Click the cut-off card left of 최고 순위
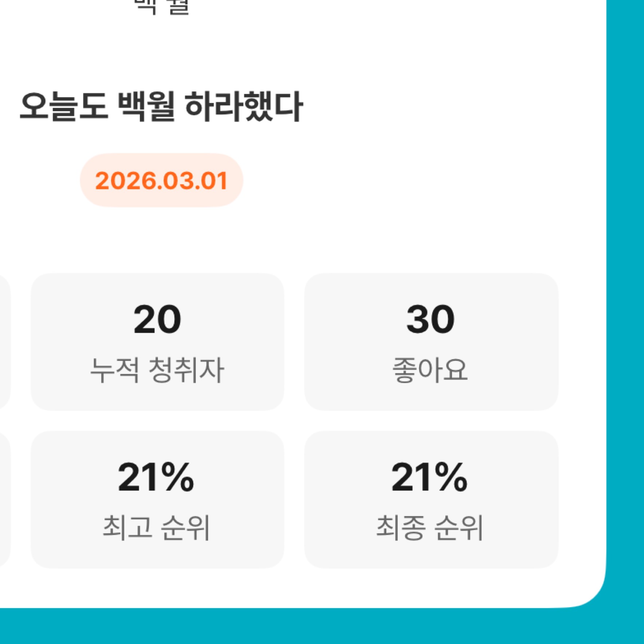Screen dimensions: 644x644 point(4,499)
